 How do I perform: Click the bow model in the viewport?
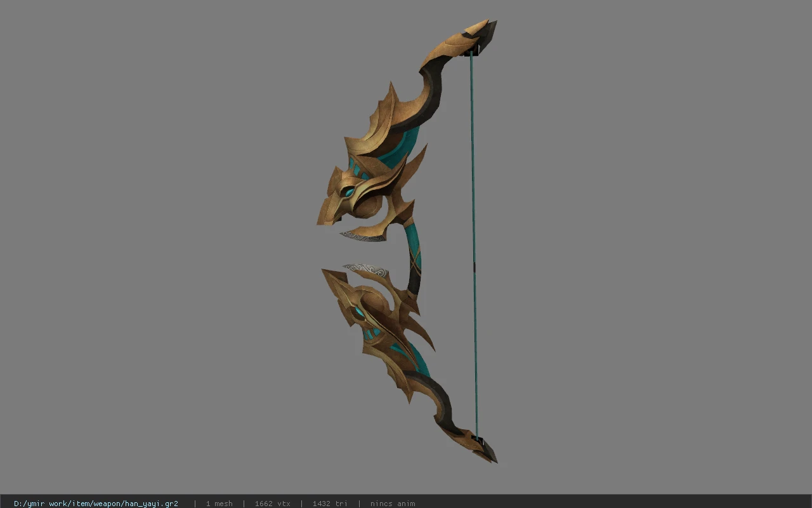407,241
